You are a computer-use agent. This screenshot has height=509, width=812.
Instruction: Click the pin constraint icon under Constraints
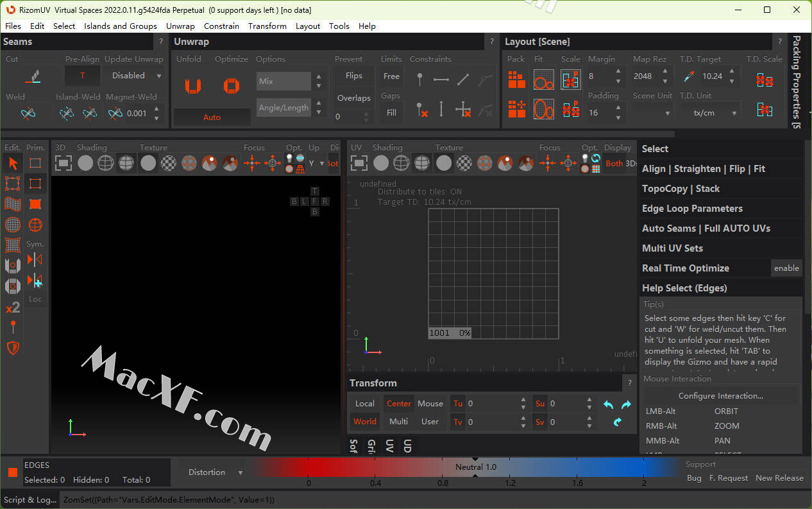[419, 80]
